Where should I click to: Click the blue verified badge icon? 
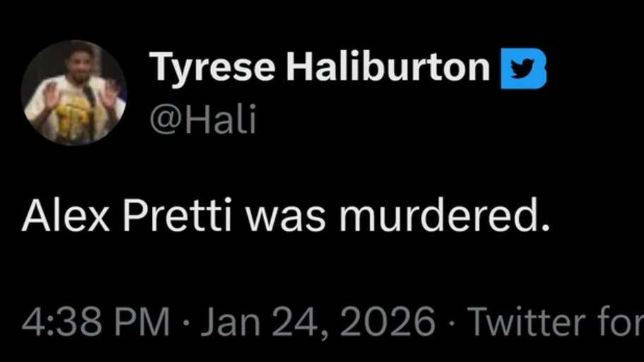coord(523,70)
